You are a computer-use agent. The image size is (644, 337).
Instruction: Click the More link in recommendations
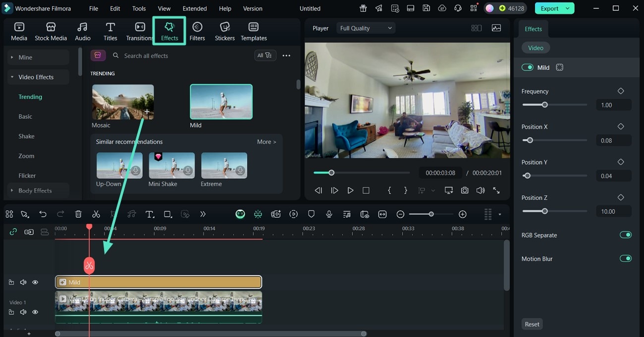(x=267, y=142)
